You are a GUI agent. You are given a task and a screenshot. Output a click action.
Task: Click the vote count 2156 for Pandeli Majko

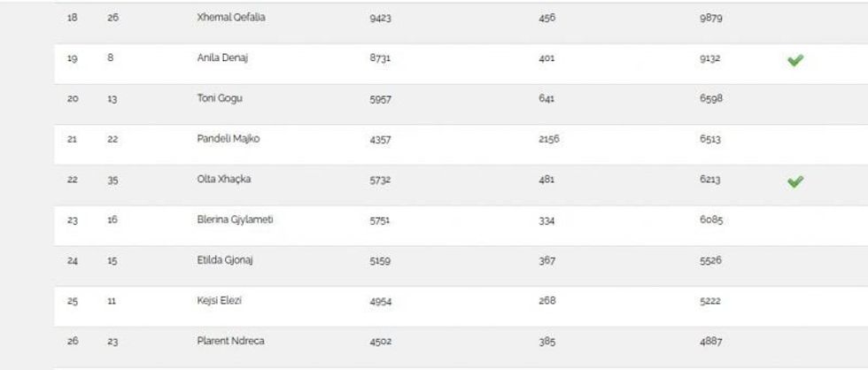(x=549, y=139)
